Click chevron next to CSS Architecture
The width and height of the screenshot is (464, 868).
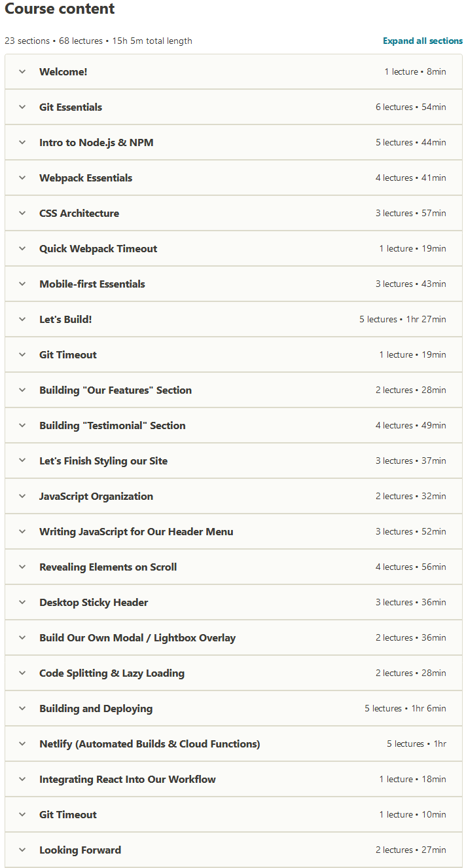(x=22, y=213)
